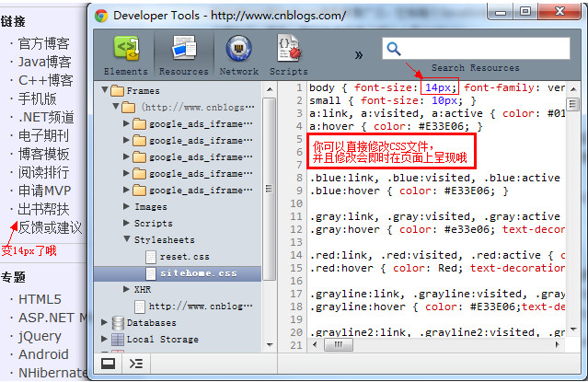Image resolution: width=588 pixels, height=382 pixels.
Task: Click in the Search Resources field
Action: [x=478, y=50]
